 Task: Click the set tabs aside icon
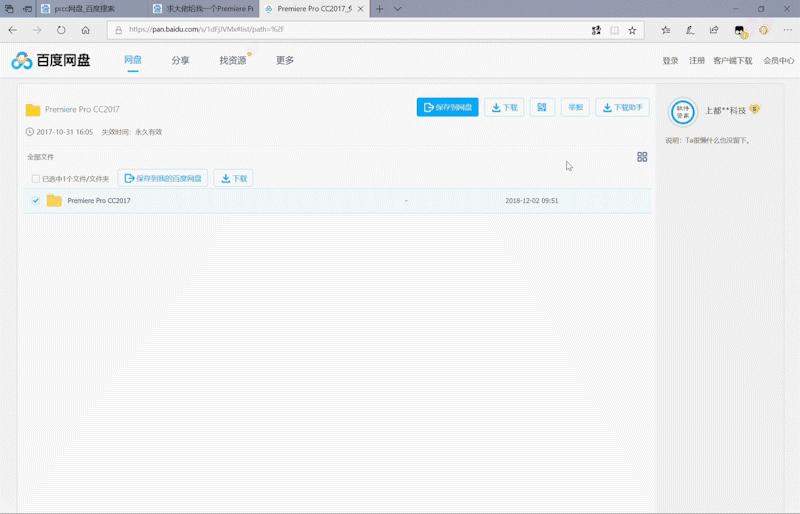click(28, 9)
